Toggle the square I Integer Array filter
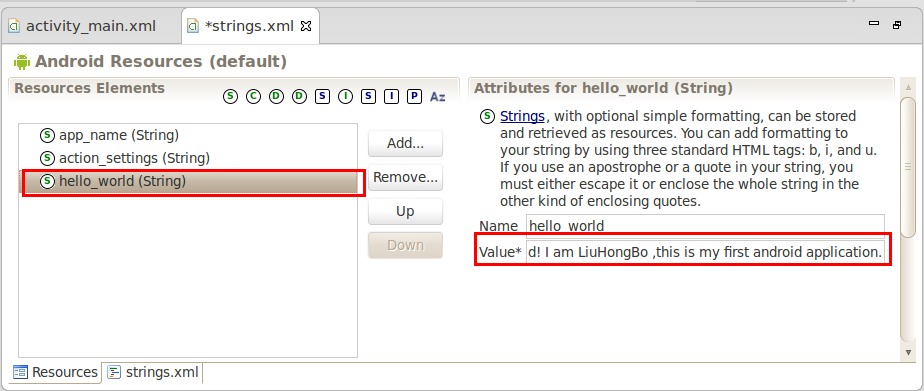 [391, 97]
